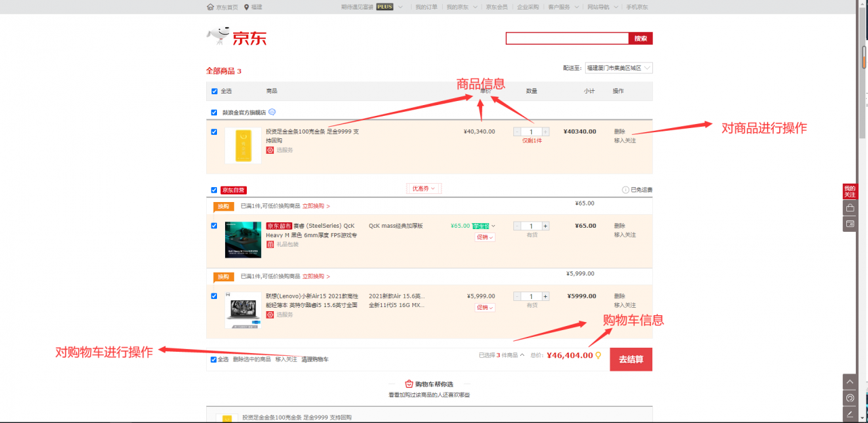The width and height of the screenshot is (868, 423).
Task: Click the back-to-top arrow in right sidebar
Action: coord(850,382)
